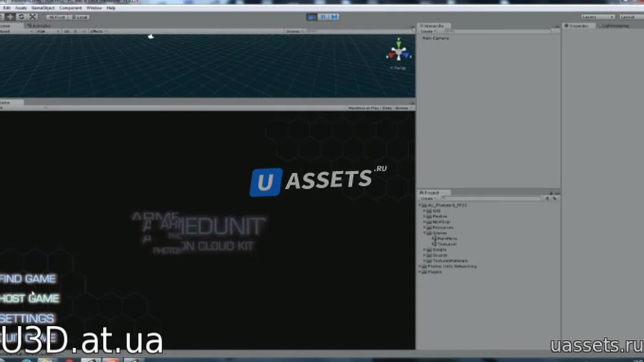Click HOST GAME in the game menu

[29, 298]
